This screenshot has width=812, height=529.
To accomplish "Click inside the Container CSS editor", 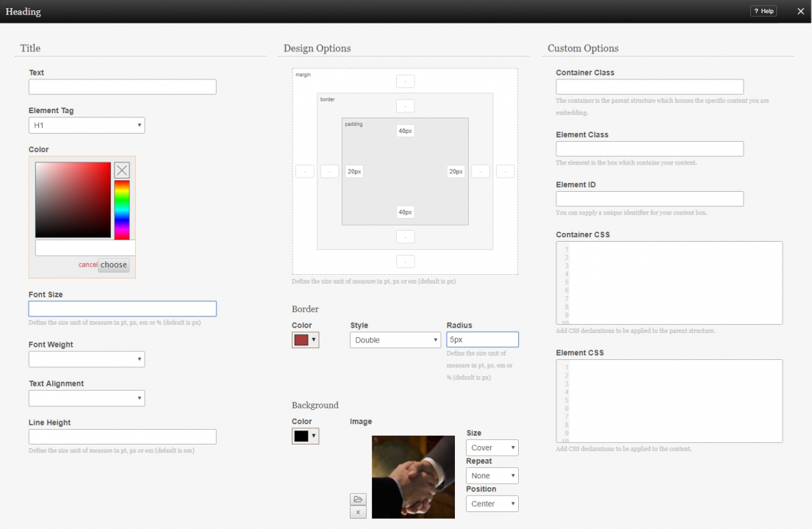I will click(x=669, y=283).
